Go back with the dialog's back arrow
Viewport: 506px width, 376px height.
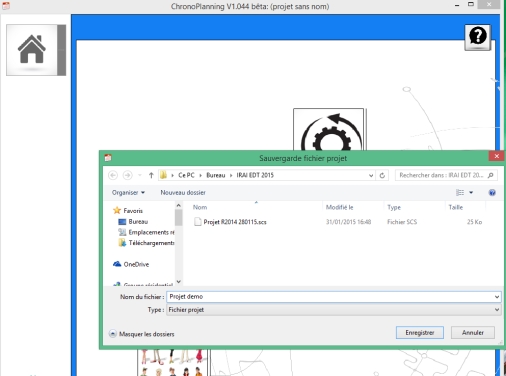click(x=113, y=175)
